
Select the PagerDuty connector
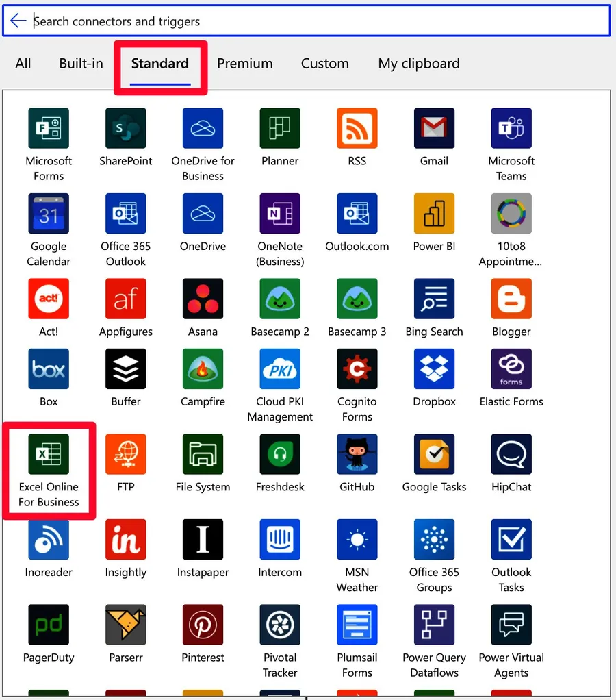pos(48,624)
